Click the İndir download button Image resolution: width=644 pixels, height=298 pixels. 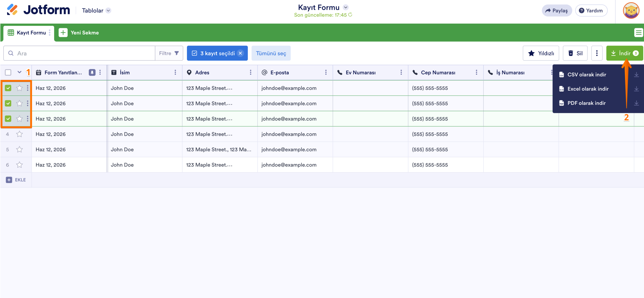(624, 53)
